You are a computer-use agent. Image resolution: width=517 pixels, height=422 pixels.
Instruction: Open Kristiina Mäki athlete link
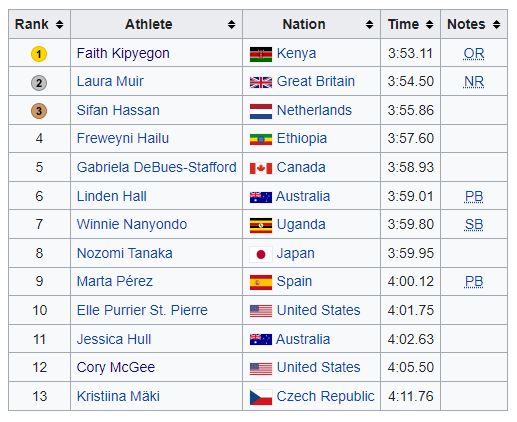point(118,396)
